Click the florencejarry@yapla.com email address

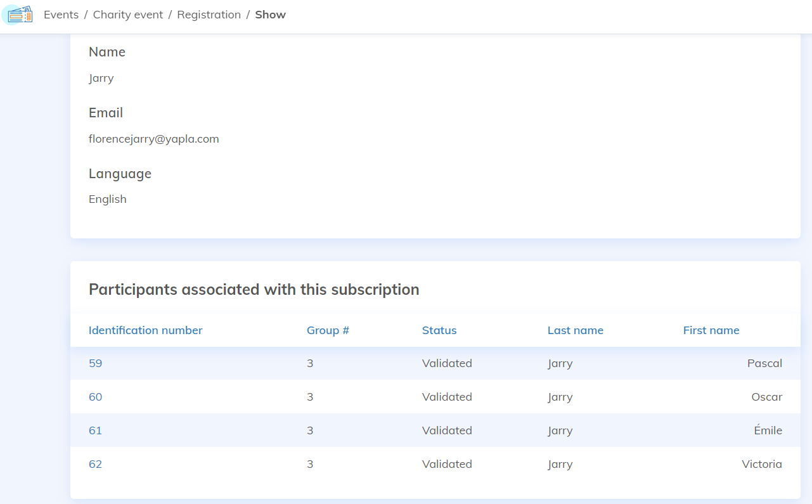pyautogui.click(x=154, y=139)
